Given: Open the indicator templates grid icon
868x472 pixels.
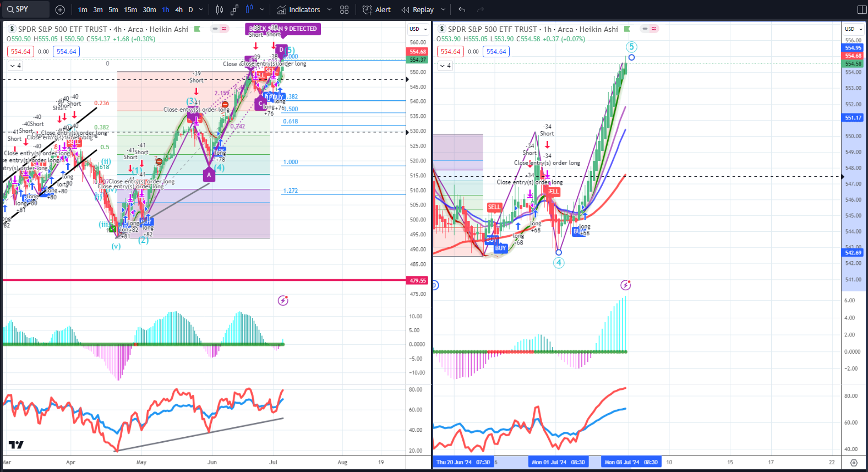Looking at the screenshot, I should tap(345, 10).
